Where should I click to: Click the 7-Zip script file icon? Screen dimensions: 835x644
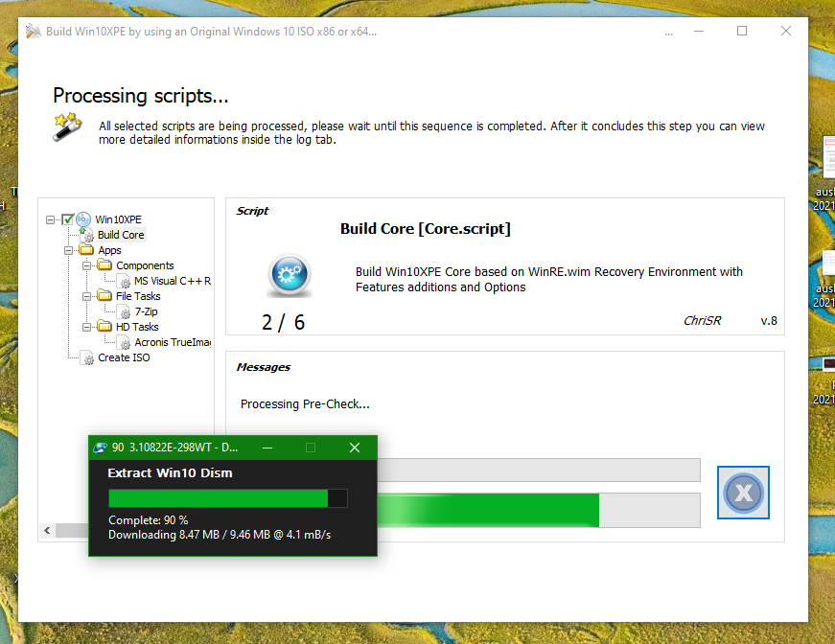pos(124,311)
